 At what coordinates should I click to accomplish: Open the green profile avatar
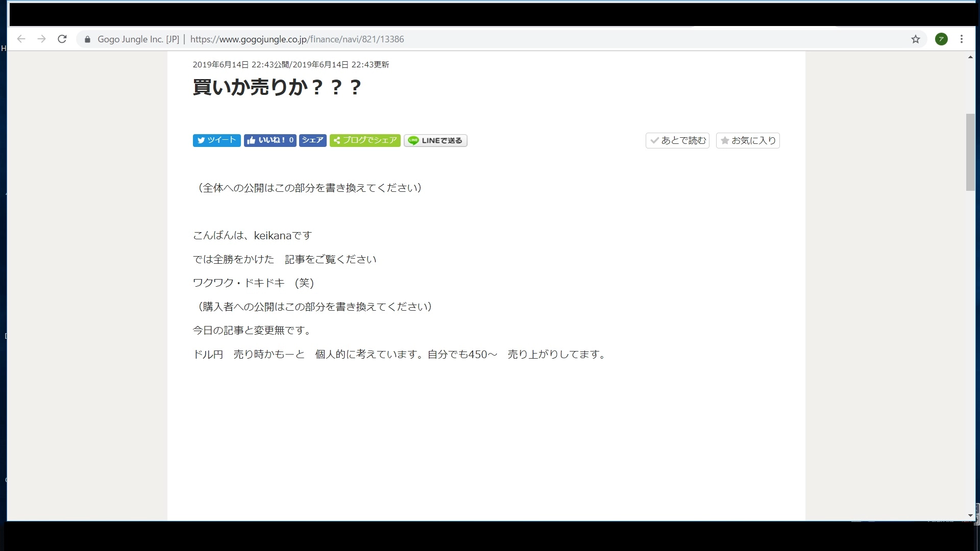pyautogui.click(x=941, y=39)
